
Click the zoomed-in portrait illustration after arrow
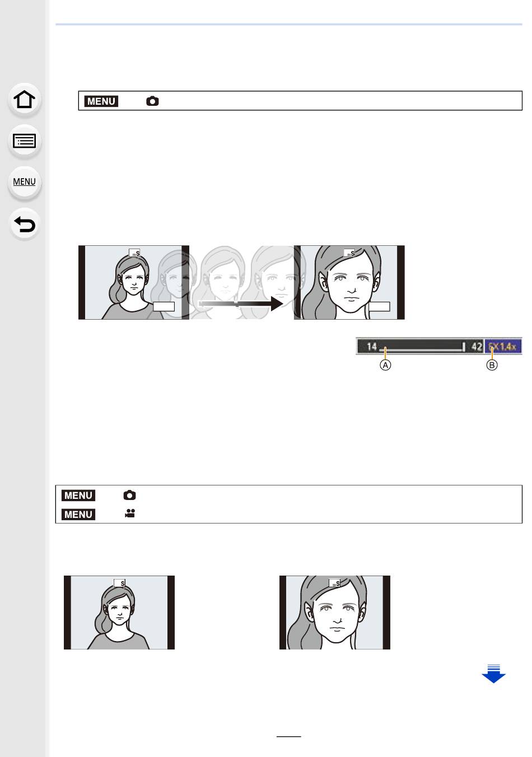point(349,282)
